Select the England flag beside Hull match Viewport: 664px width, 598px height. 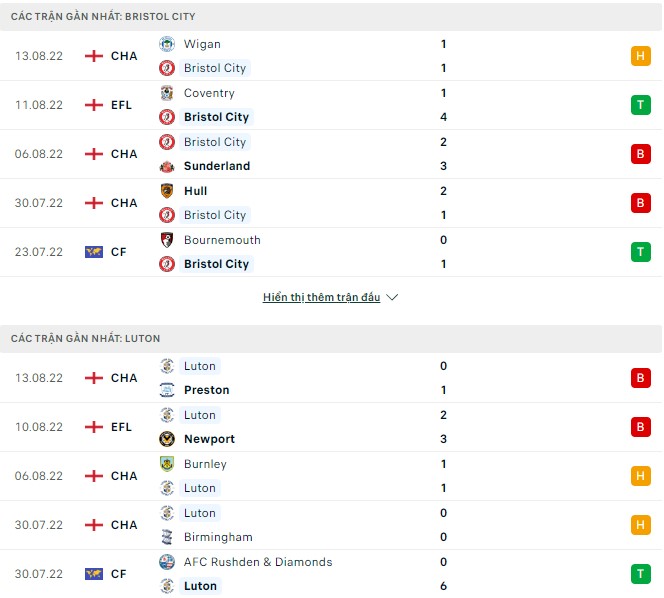94,203
